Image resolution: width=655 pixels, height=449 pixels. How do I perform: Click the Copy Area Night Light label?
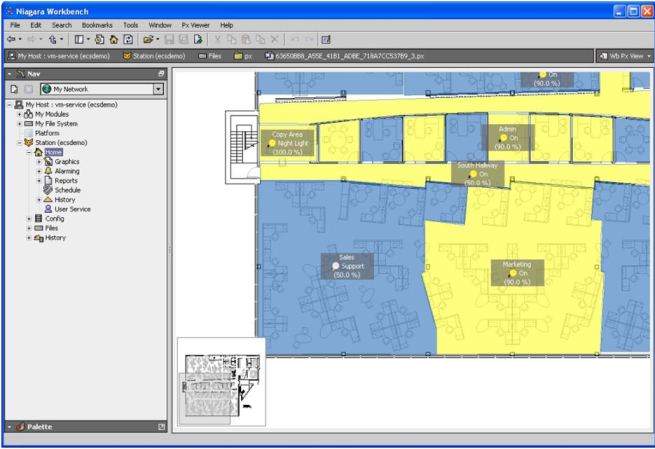(288, 143)
